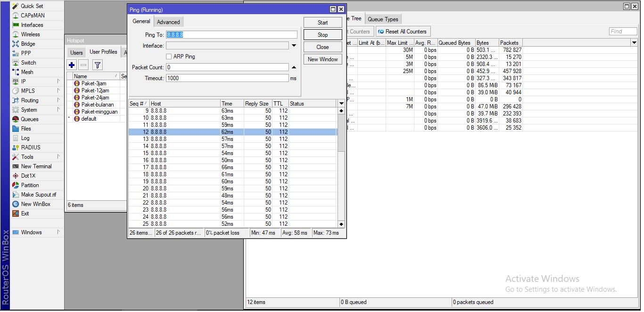Switch to Advanced tab in Ping

tap(168, 22)
